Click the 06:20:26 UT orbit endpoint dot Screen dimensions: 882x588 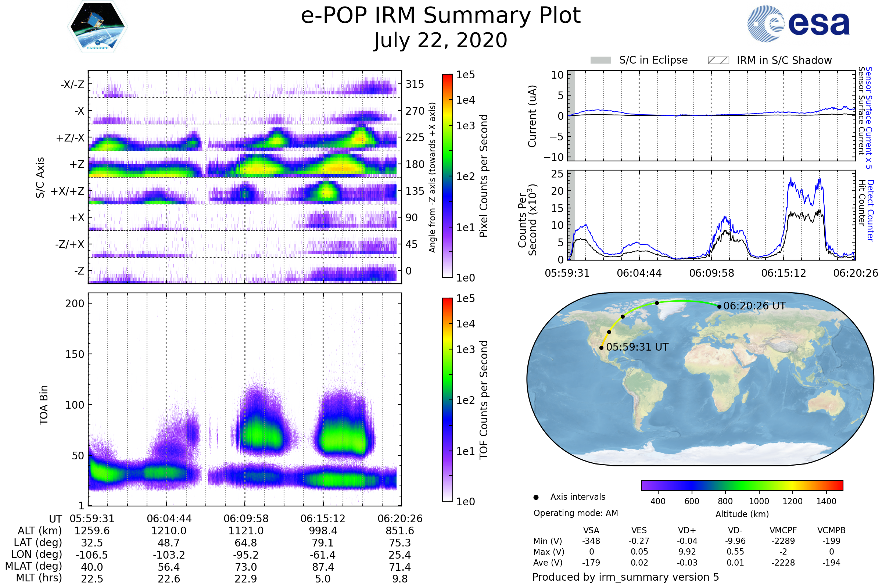pos(719,307)
